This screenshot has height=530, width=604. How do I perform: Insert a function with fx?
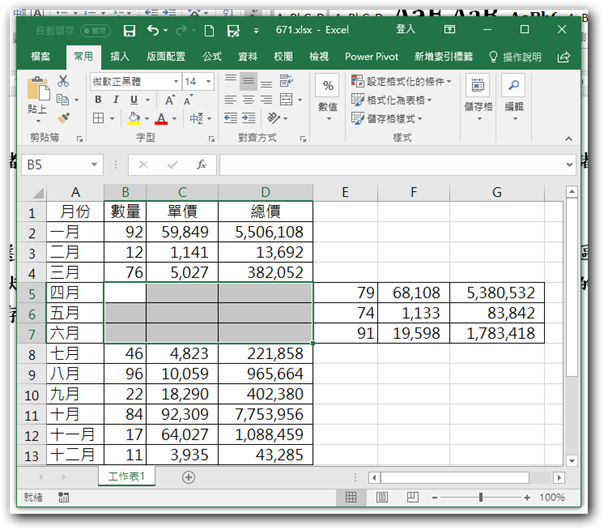(x=201, y=165)
